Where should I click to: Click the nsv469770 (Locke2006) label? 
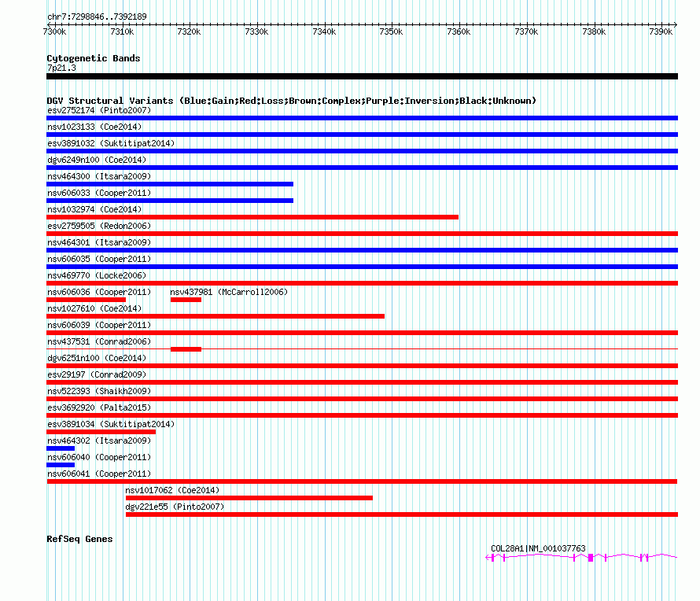click(x=97, y=275)
